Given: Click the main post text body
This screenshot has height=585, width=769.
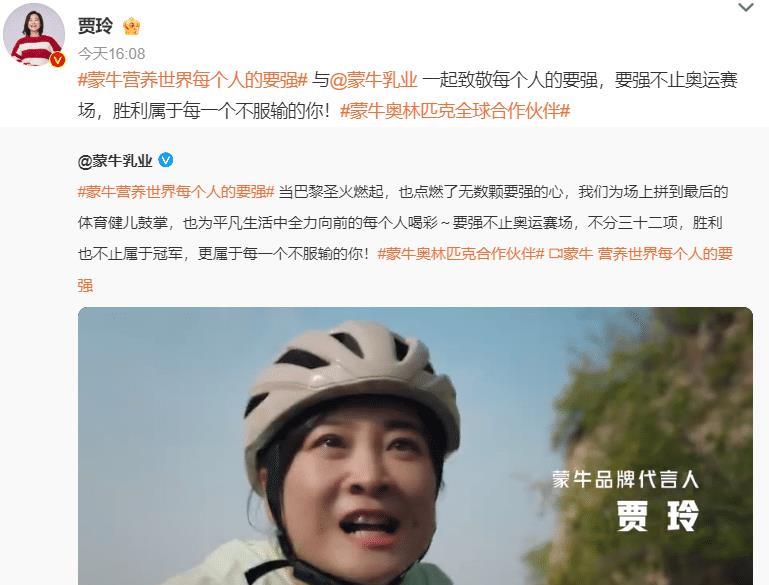Looking at the screenshot, I should (x=408, y=96).
